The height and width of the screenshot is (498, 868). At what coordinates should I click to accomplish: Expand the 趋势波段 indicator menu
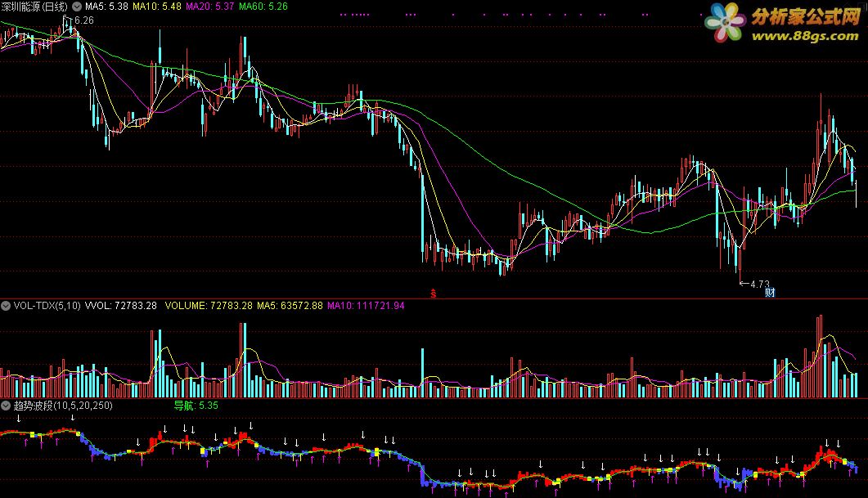point(6,406)
